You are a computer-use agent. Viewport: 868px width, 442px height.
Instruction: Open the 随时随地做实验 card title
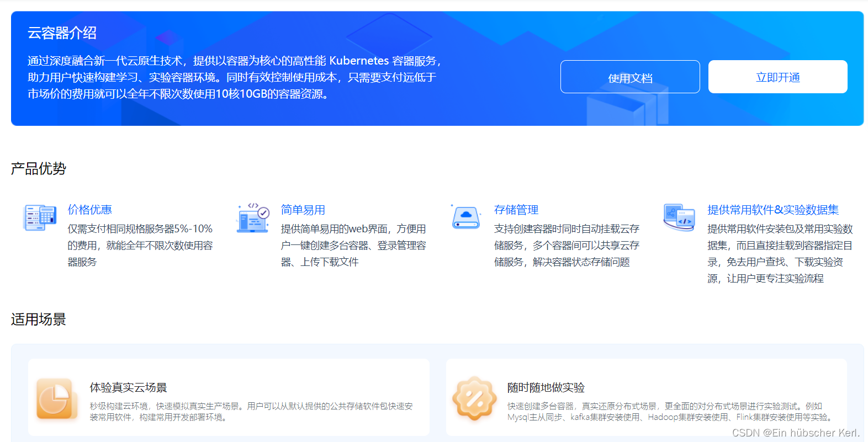546,387
